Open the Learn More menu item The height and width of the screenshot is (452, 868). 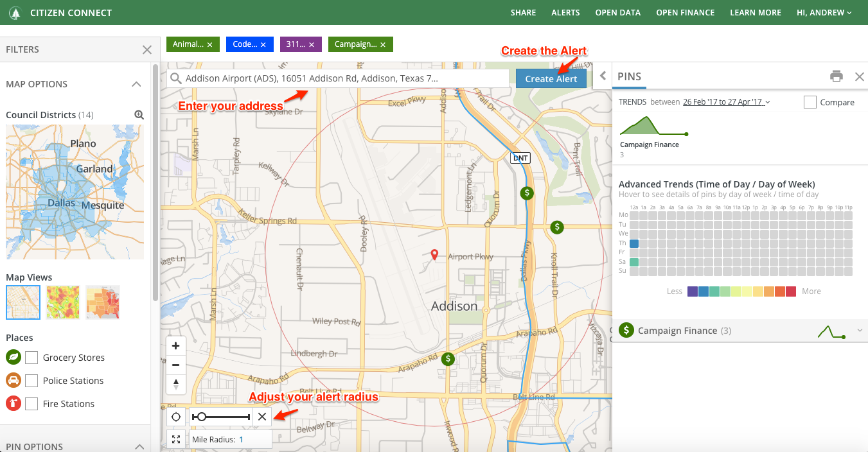point(756,13)
